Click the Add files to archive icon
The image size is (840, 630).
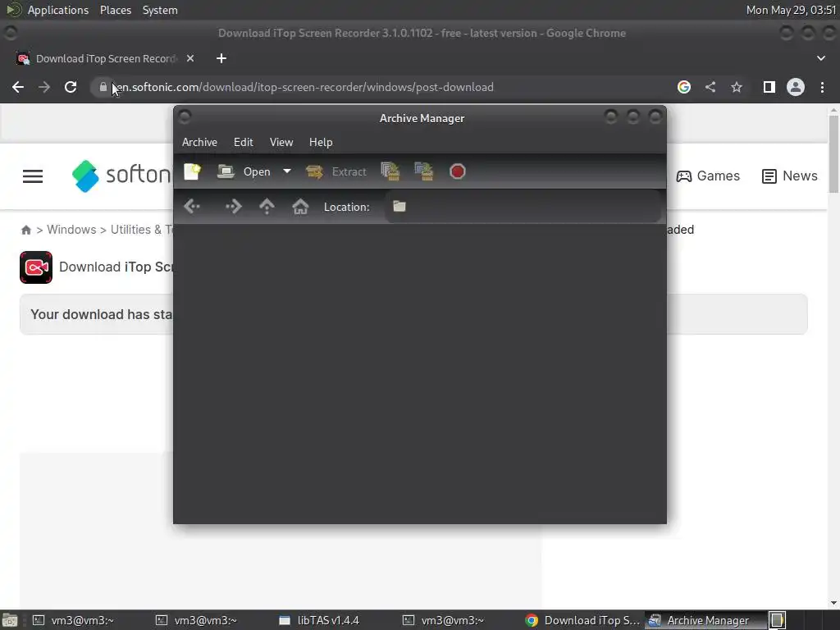click(390, 172)
